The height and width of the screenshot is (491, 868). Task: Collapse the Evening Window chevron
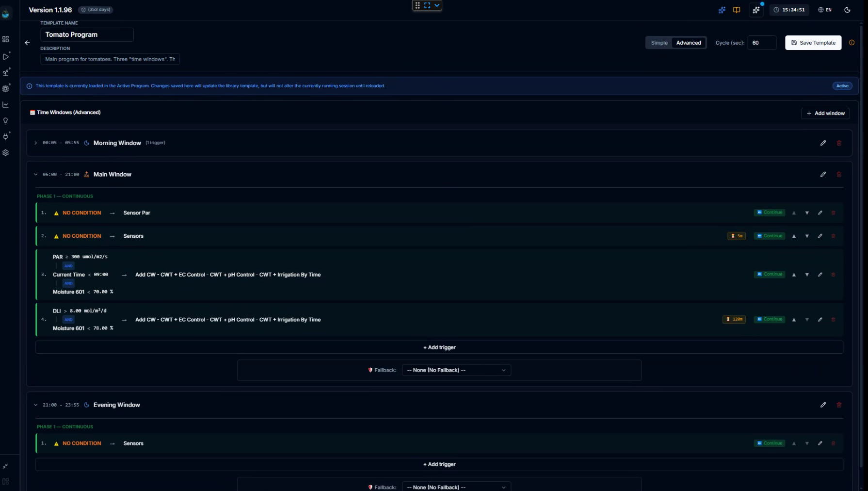pos(35,405)
